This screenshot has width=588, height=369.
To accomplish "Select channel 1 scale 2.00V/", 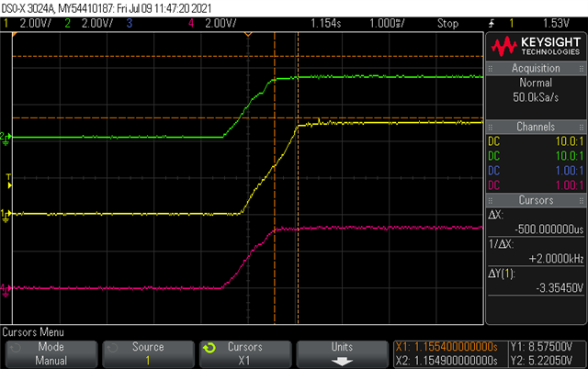I will (35, 24).
